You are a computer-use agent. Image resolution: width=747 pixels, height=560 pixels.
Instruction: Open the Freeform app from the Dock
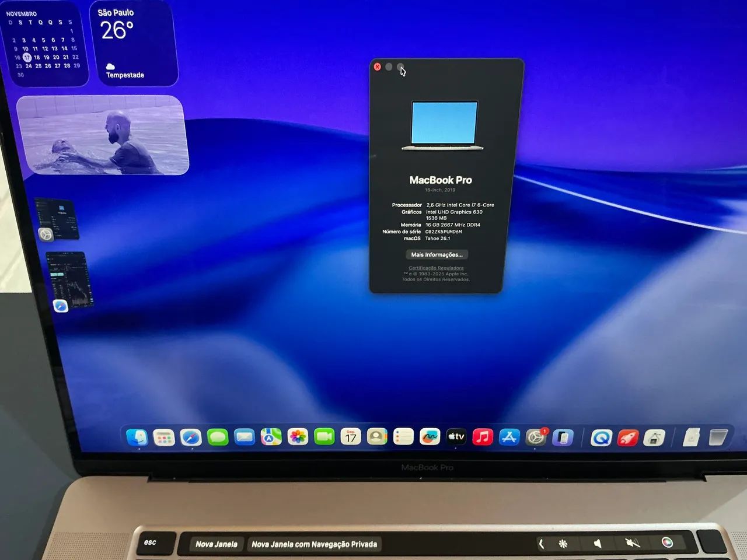click(430, 437)
